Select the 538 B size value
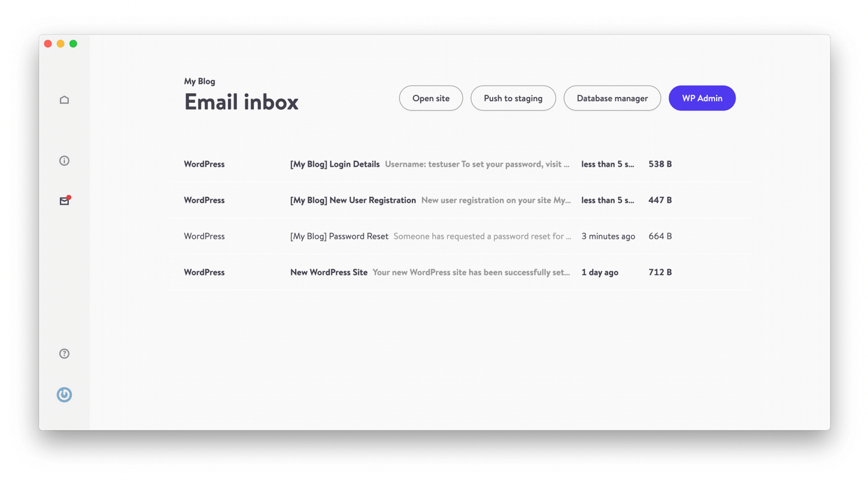This screenshot has width=868, height=480. (x=660, y=164)
